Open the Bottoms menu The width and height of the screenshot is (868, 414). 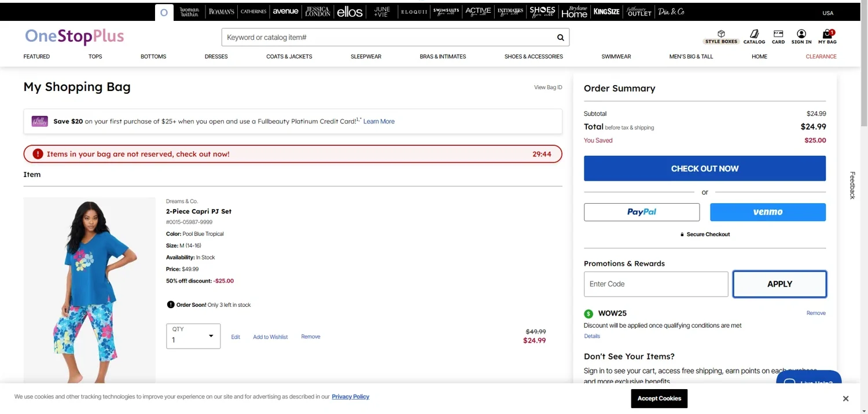click(153, 57)
